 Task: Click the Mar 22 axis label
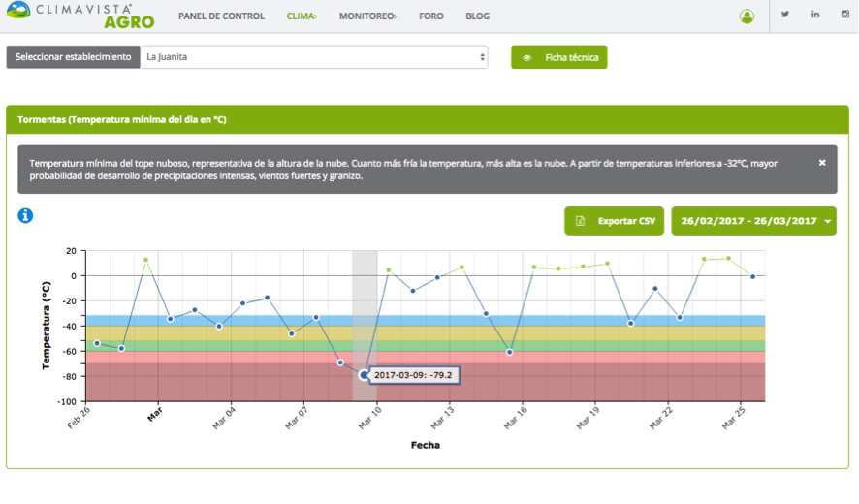tap(660, 418)
